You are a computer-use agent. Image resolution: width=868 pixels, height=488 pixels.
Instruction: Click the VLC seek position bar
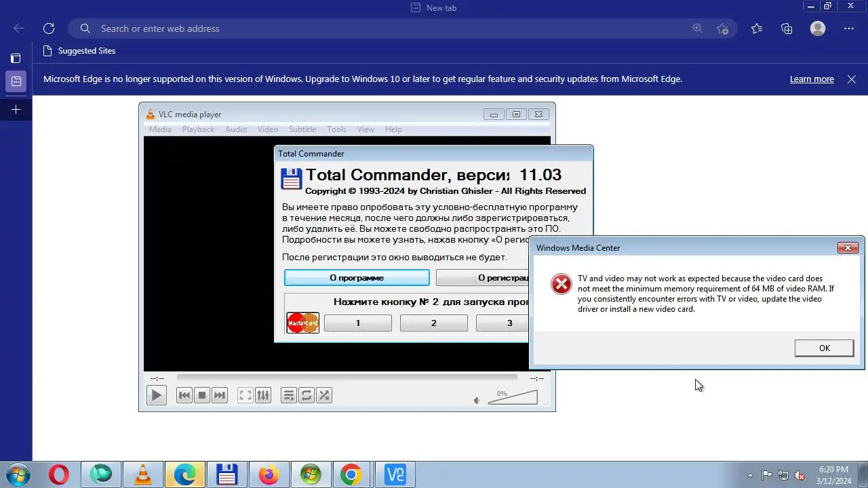347,378
